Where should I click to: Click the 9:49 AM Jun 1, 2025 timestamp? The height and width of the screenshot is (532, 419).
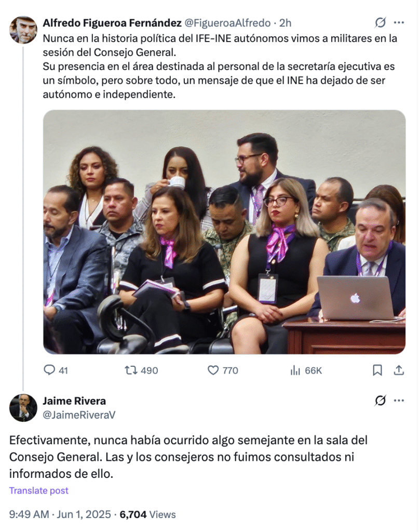60,514
